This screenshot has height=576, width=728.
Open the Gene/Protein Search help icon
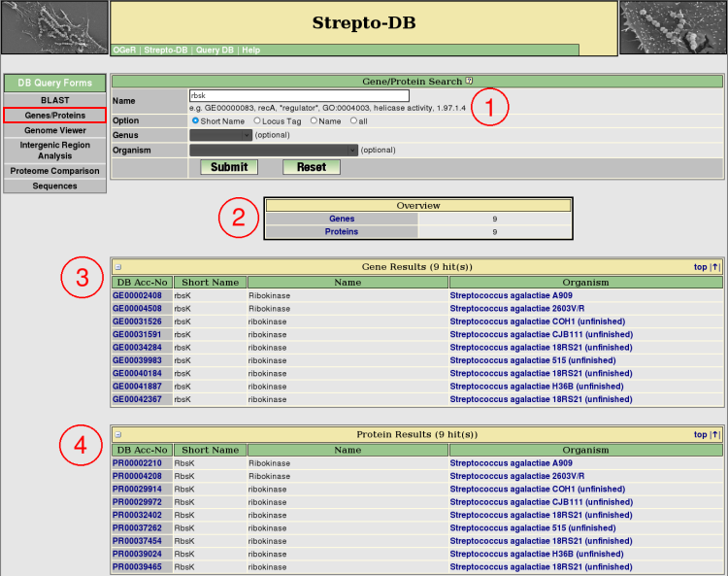click(x=469, y=82)
